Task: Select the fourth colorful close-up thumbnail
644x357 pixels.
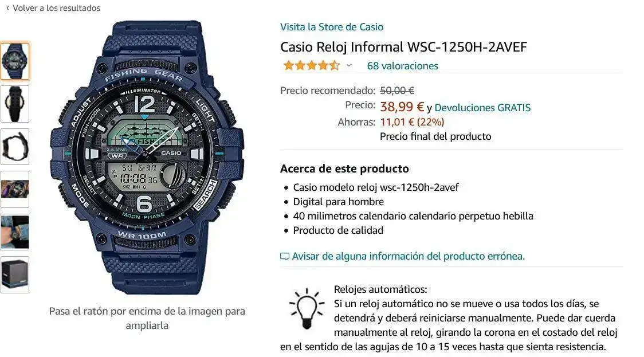Action: (x=15, y=189)
